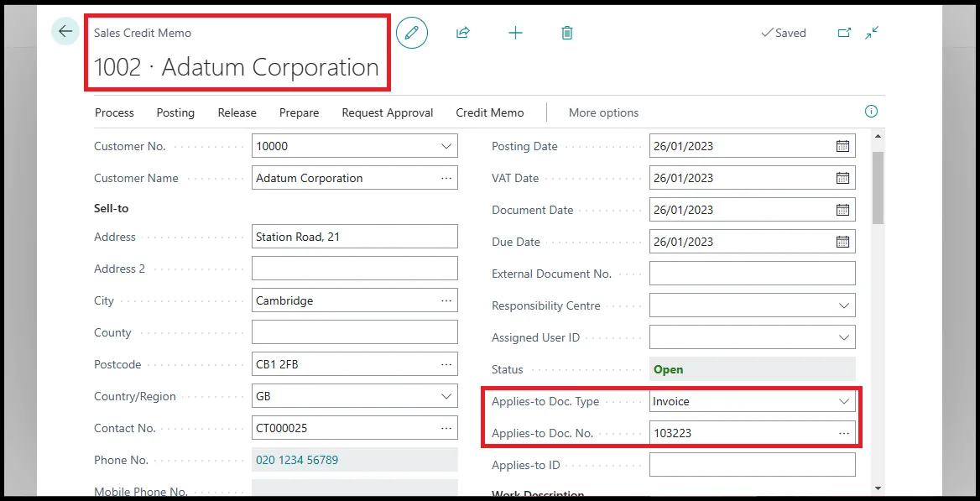Collapse the page with arrows icon
This screenshot has width=980, height=501.
point(872,34)
